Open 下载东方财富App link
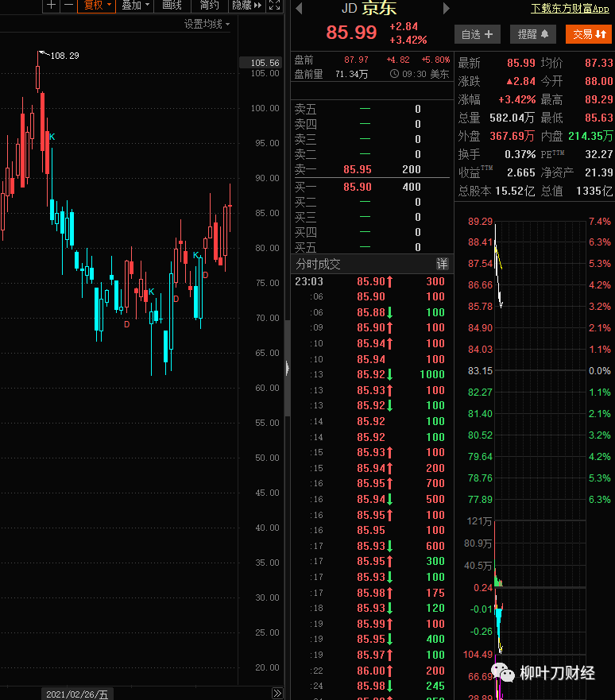 tap(570, 8)
